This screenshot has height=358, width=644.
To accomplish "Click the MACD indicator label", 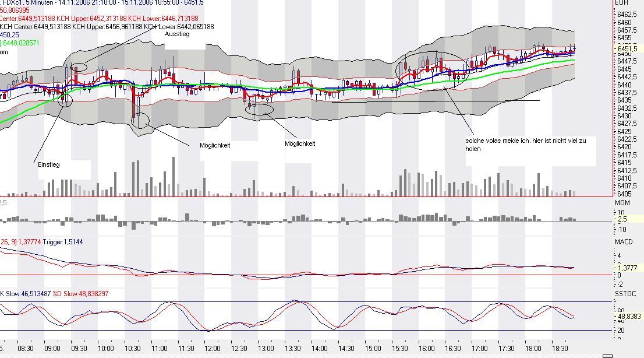I will click(624, 242).
